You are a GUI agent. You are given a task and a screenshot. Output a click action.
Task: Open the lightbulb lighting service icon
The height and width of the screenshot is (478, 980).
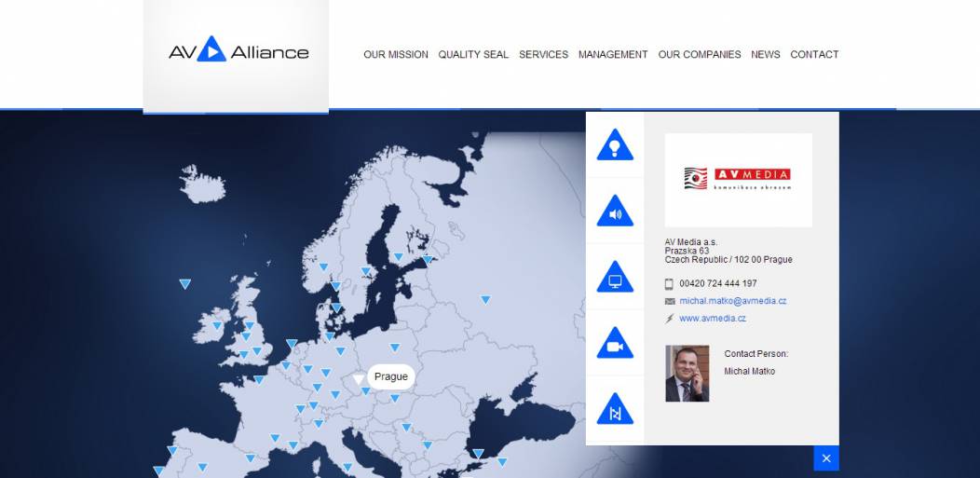(615, 145)
